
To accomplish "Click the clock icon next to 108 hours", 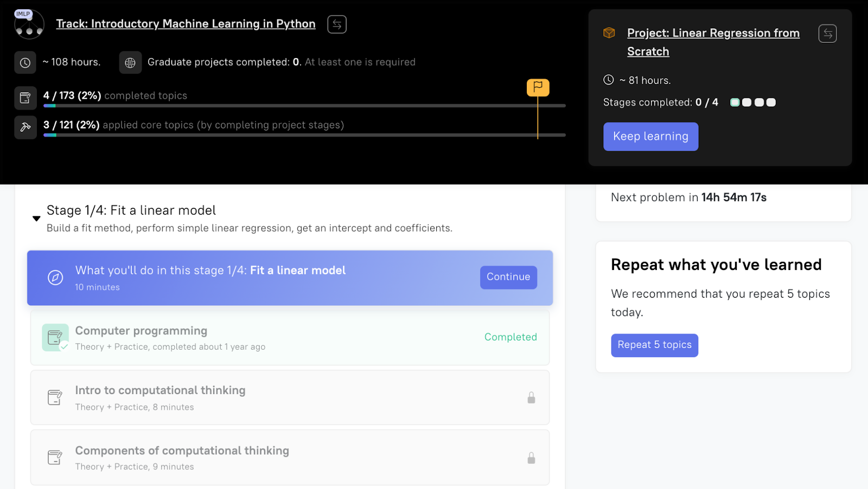I will click(x=25, y=63).
